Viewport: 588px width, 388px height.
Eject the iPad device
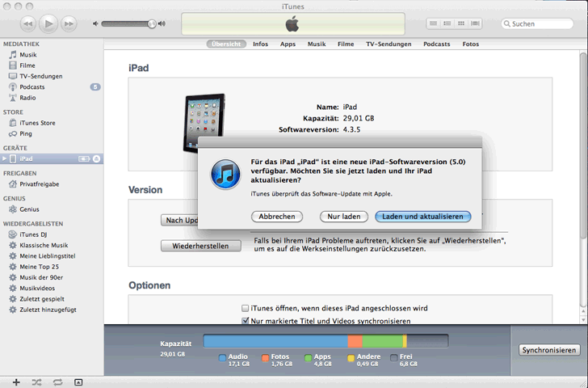coord(96,158)
